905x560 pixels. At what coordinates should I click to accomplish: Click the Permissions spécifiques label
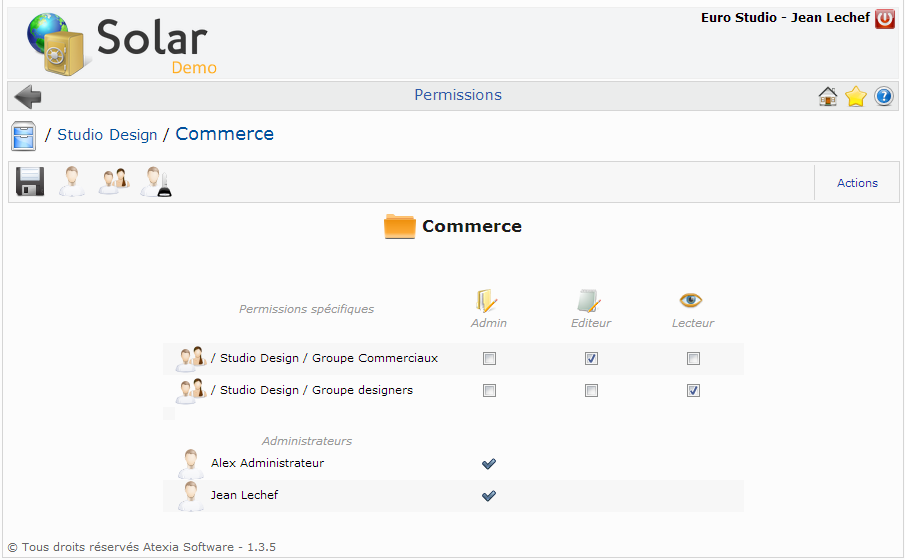(306, 309)
